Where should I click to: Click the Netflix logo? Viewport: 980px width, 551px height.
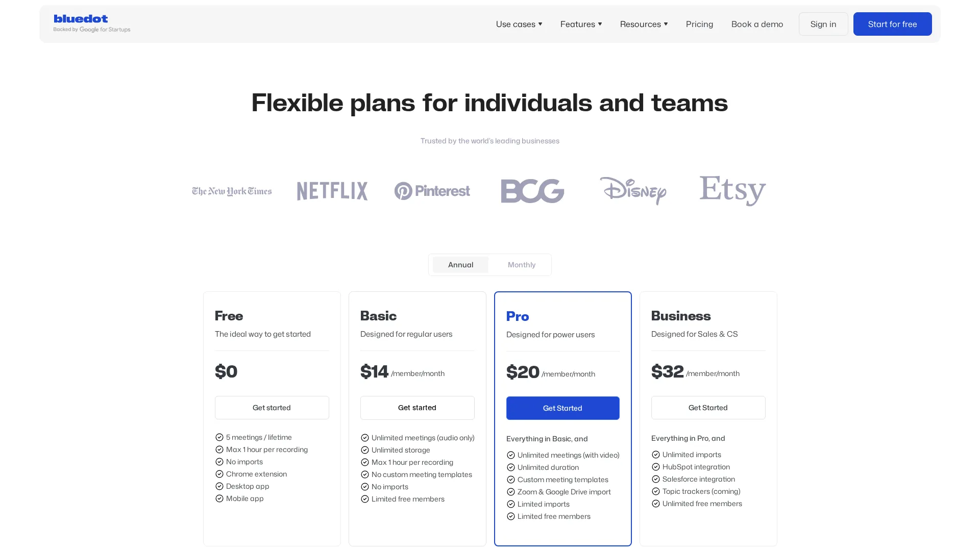click(332, 191)
